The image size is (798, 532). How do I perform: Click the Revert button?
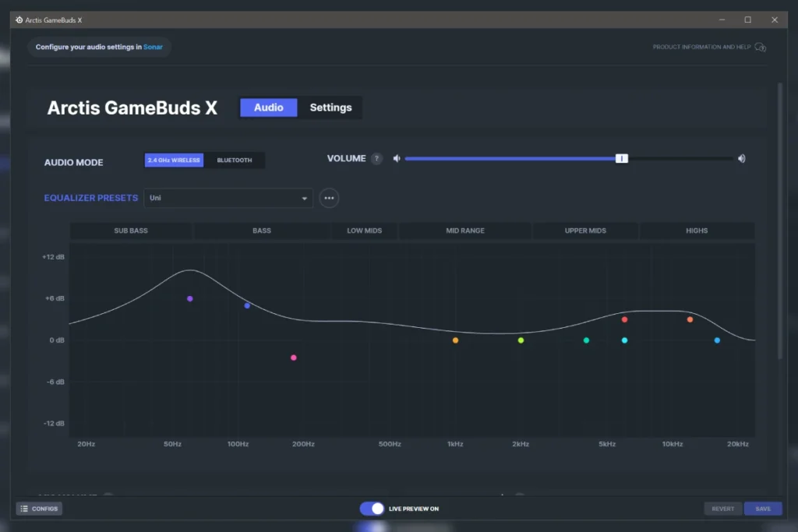[722, 509]
